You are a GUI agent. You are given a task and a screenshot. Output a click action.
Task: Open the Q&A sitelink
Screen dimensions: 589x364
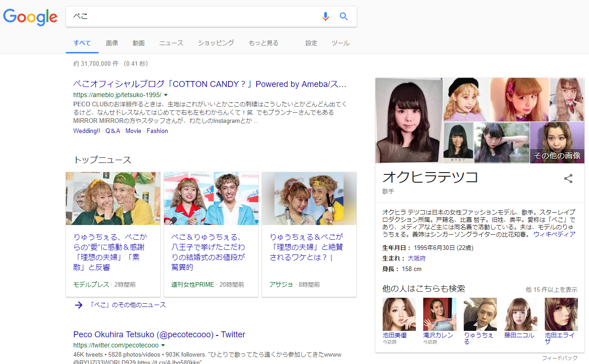pos(112,131)
